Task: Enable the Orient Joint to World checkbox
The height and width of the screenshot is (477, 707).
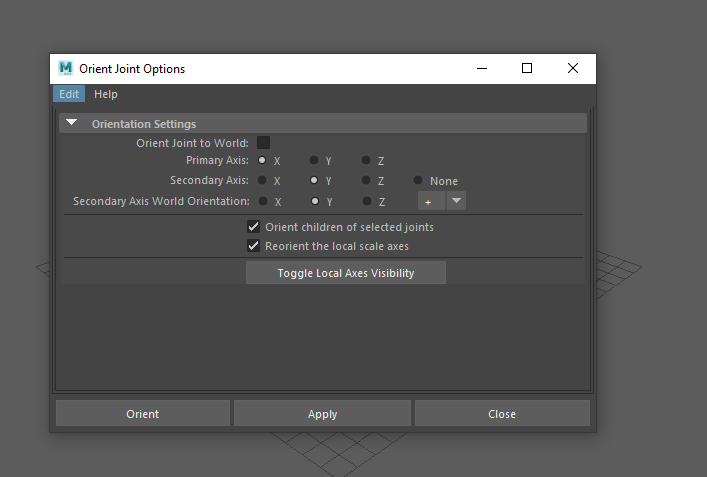Action: pos(264,143)
